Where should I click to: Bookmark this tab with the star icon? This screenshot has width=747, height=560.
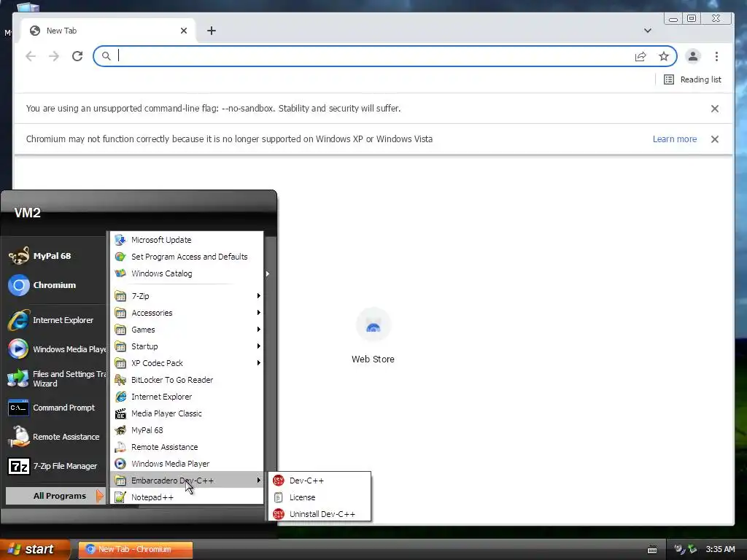tap(664, 57)
